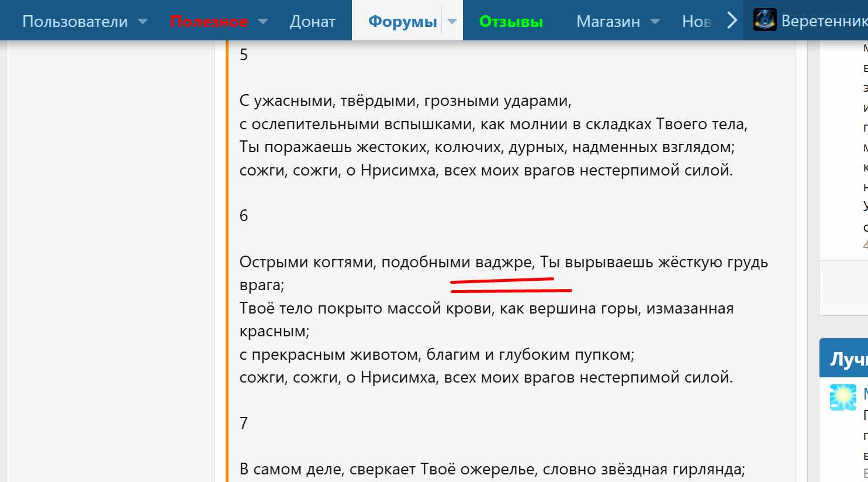Click the user avatar icon in the header

(765, 20)
